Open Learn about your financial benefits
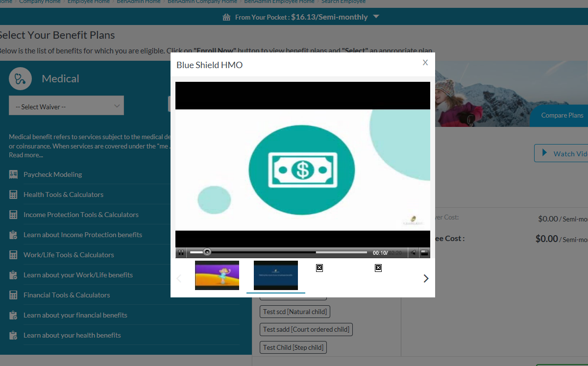 pos(75,315)
